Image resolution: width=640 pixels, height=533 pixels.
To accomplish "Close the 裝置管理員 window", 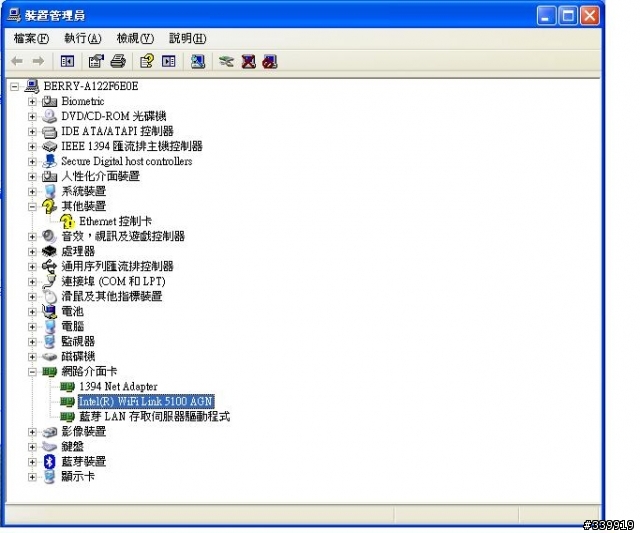I will tap(590, 16).
